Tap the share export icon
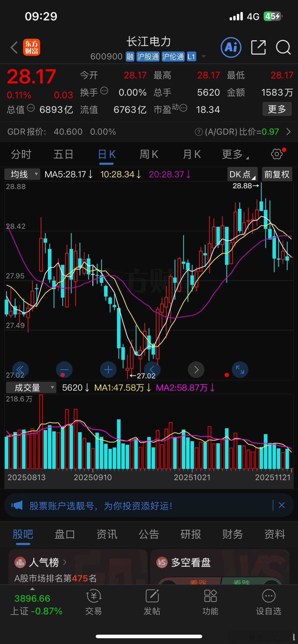This screenshot has height=644, width=298. [x=258, y=47]
